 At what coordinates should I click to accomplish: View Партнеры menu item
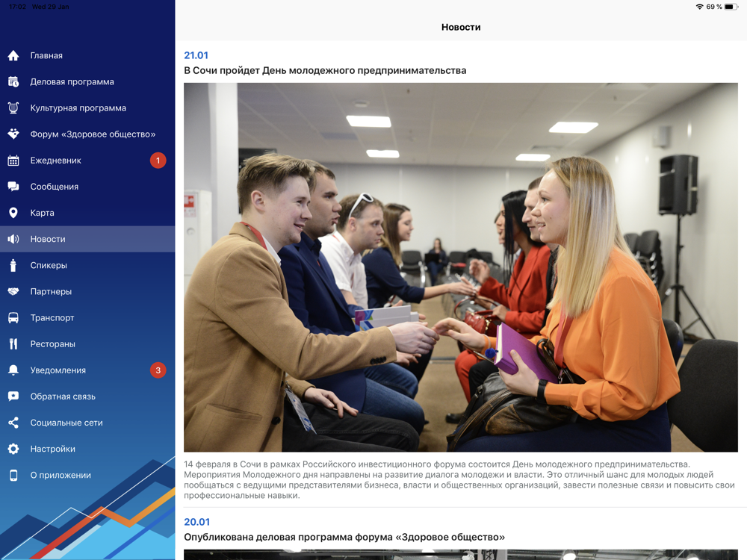tap(87, 291)
